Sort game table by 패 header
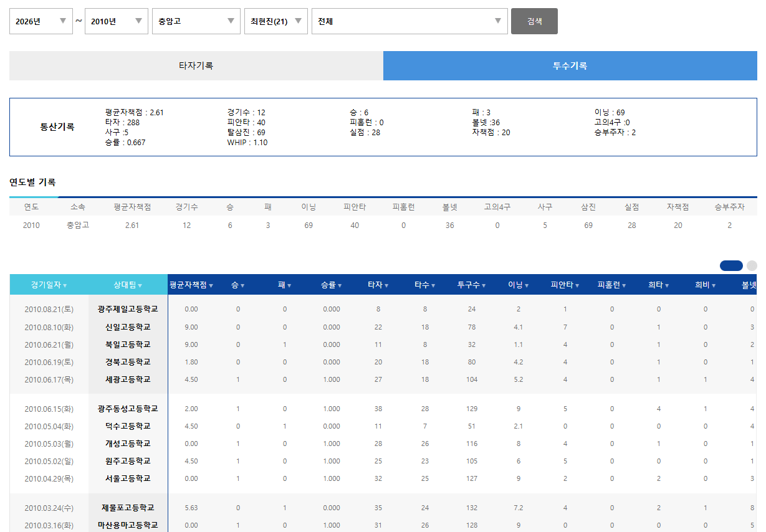Viewport: 766px width, 532px height. coord(285,285)
